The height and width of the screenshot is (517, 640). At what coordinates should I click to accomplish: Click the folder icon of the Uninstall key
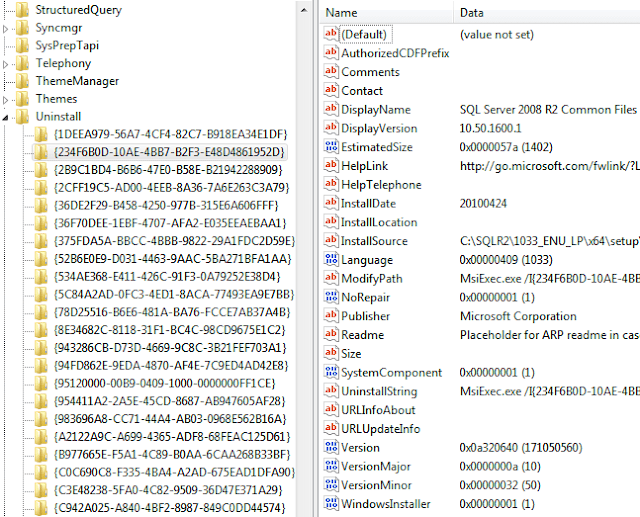(x=22, y=117)
